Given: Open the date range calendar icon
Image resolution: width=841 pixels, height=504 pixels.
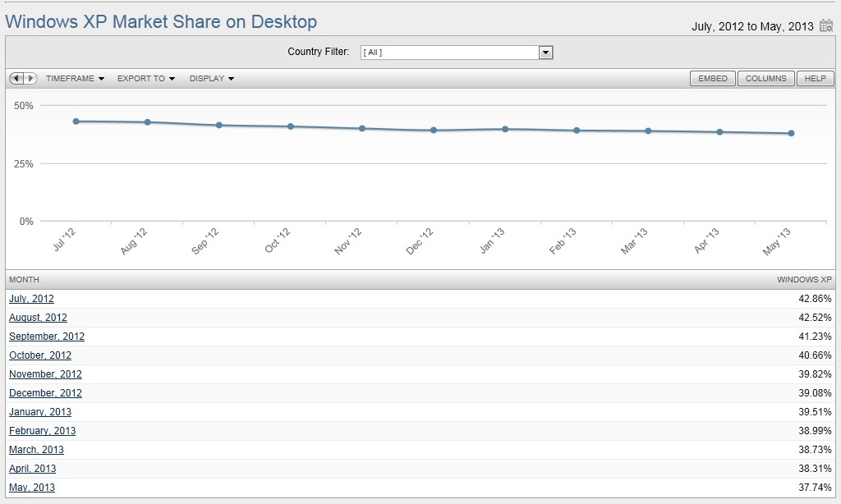Looking at the screenshot, I should coord(826,25).
